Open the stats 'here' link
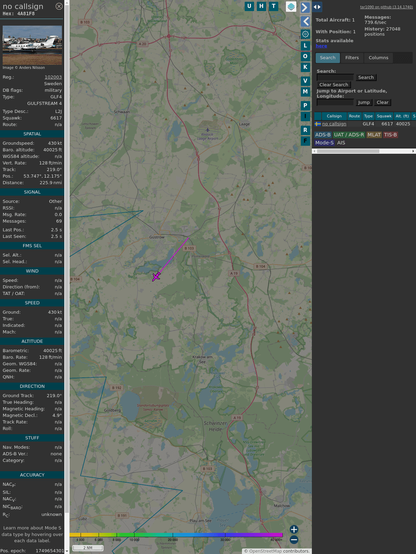This screenshot has width=416, height=554. pos(321,46)
